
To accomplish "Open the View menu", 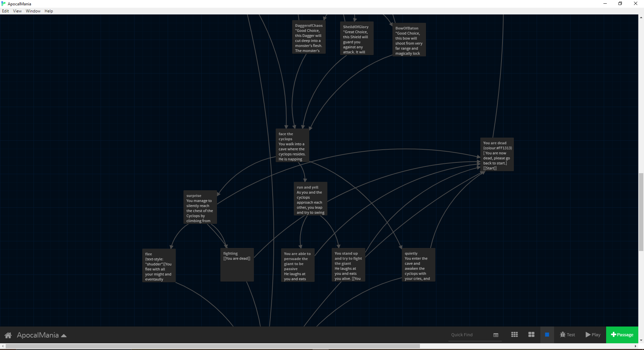I will [x=17, y=11].
